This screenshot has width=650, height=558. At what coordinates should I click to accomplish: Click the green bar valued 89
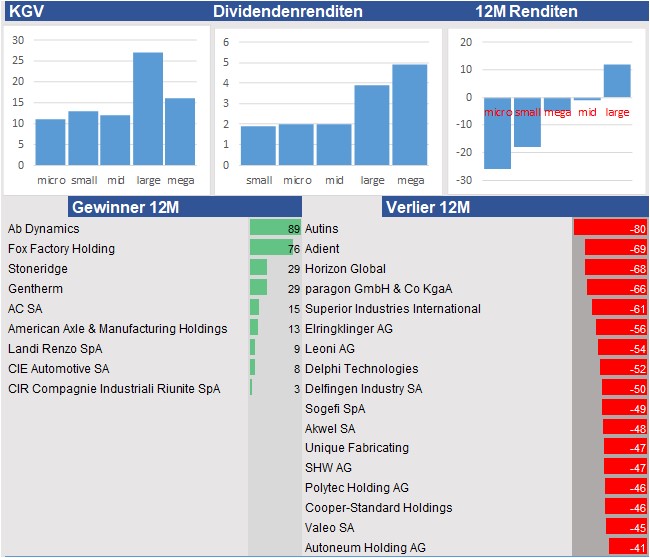[275, 228]
